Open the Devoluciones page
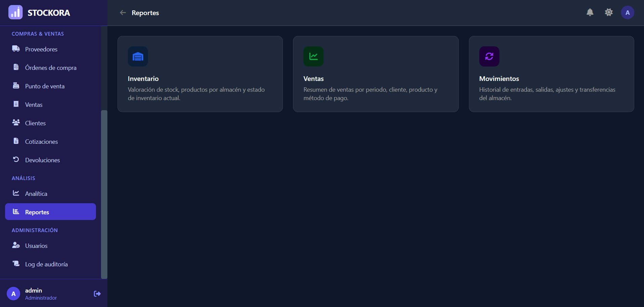 (x=50, y=160)
